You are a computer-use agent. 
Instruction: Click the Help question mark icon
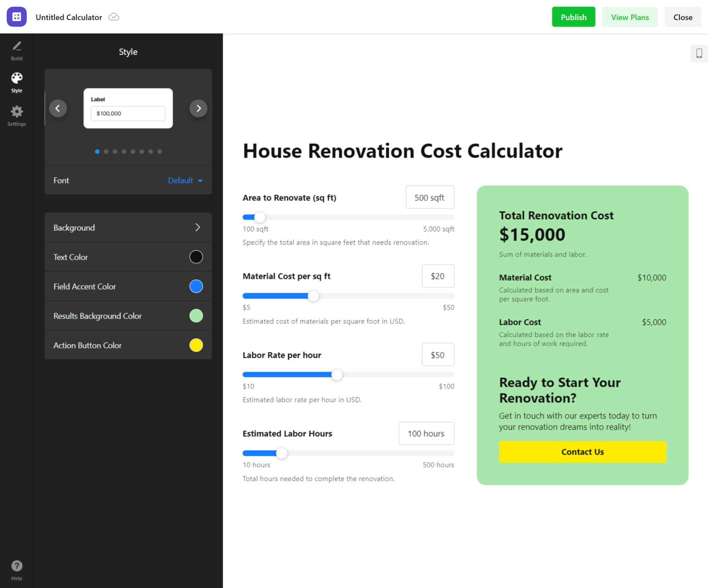click(17, 566)
